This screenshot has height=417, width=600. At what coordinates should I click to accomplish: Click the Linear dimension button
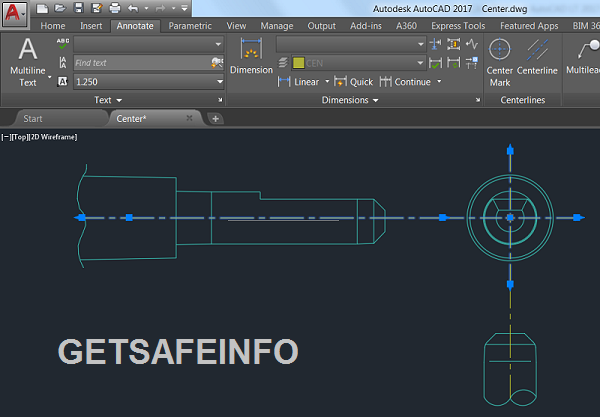(x=298, y=82)
